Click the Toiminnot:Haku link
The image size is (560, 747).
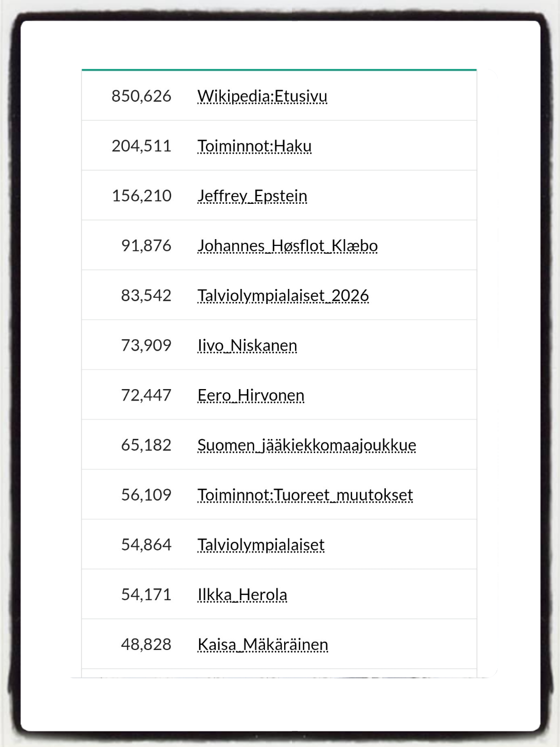click(255, 146)
